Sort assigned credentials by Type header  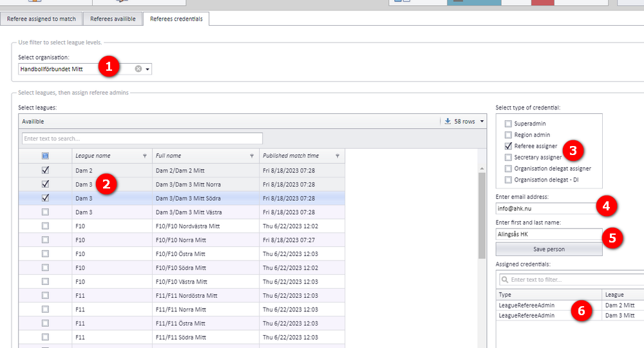point(549,295)
